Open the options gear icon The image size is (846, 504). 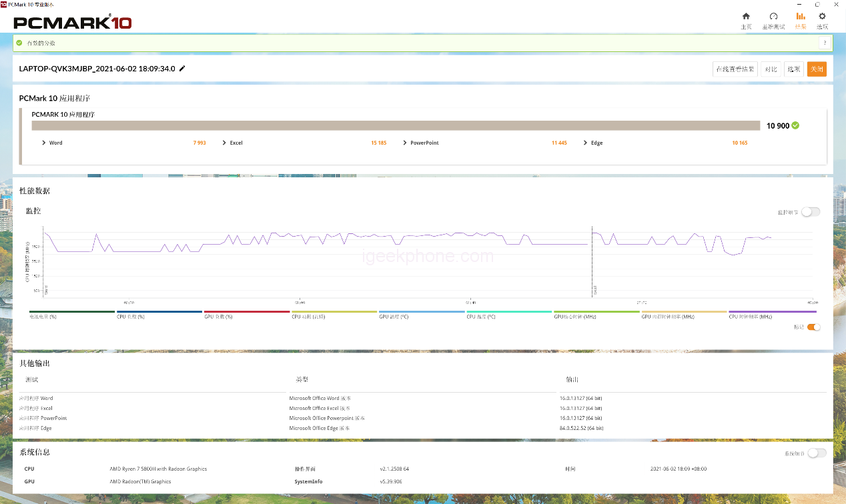[x=822, y=16]
